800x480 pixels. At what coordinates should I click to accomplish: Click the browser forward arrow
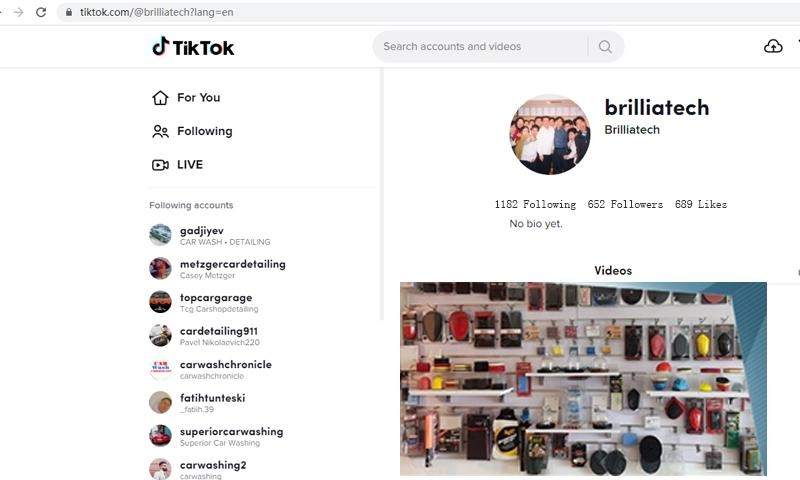pos(18,12)
